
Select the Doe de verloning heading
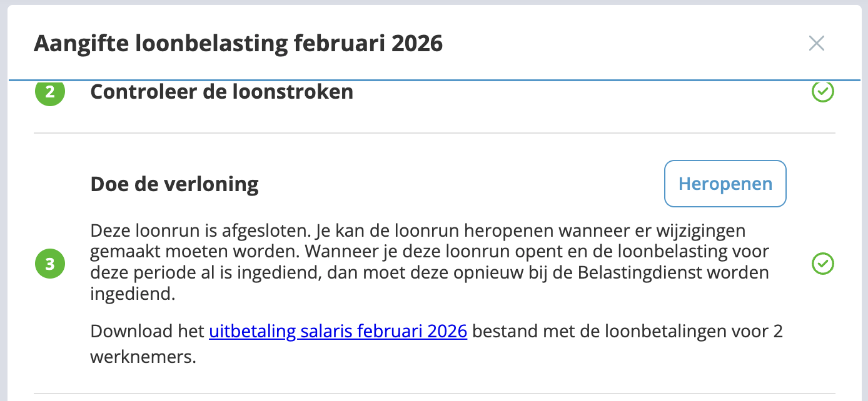pos(174,184)
